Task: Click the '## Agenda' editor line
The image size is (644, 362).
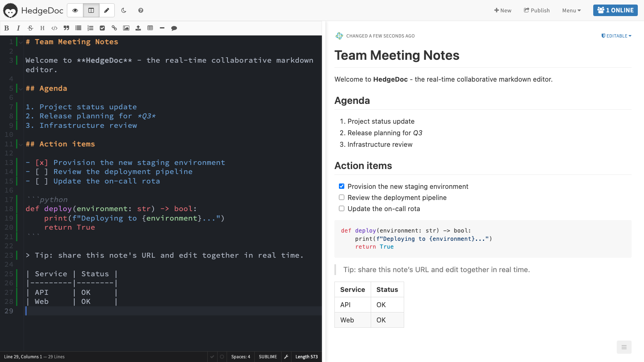Action: pyautogui.click(x=46, y=88)
